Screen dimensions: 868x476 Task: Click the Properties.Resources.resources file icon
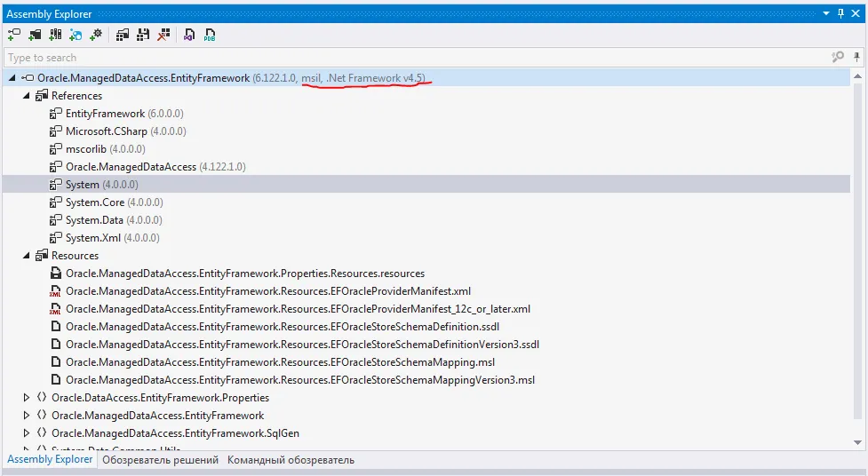coord(55,273)
